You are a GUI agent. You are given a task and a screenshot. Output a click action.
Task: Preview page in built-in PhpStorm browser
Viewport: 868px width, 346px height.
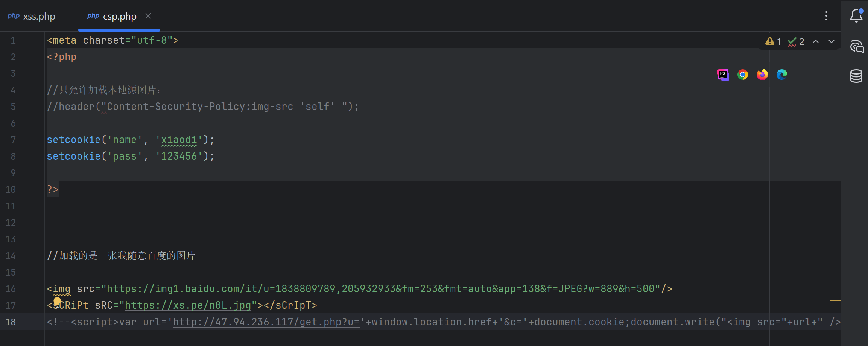(723, 75)
